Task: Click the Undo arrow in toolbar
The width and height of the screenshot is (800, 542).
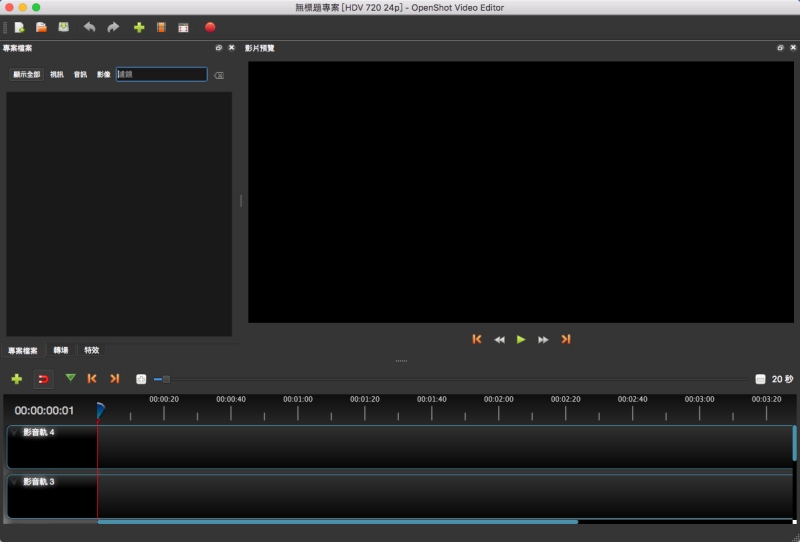Action: 90,27
